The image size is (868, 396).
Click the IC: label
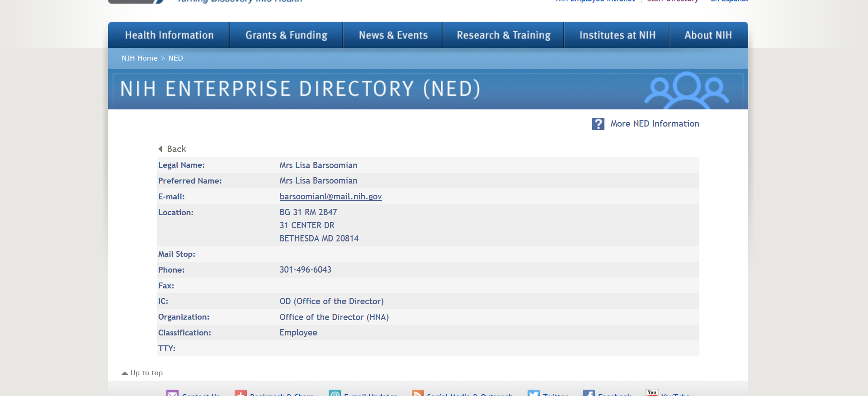pyautogui.click(x=163, y=301)
